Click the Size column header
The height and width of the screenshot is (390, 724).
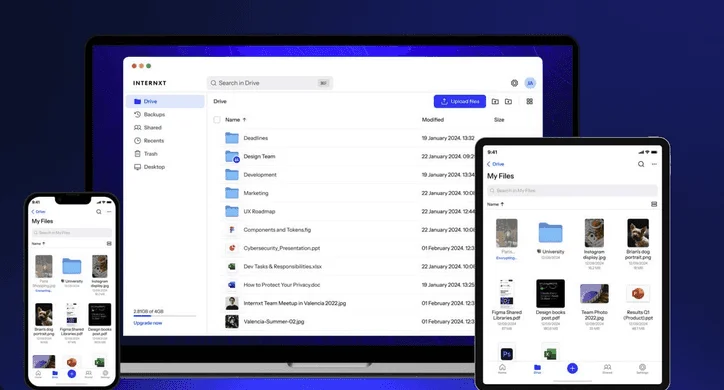click(x=499, y=120)
